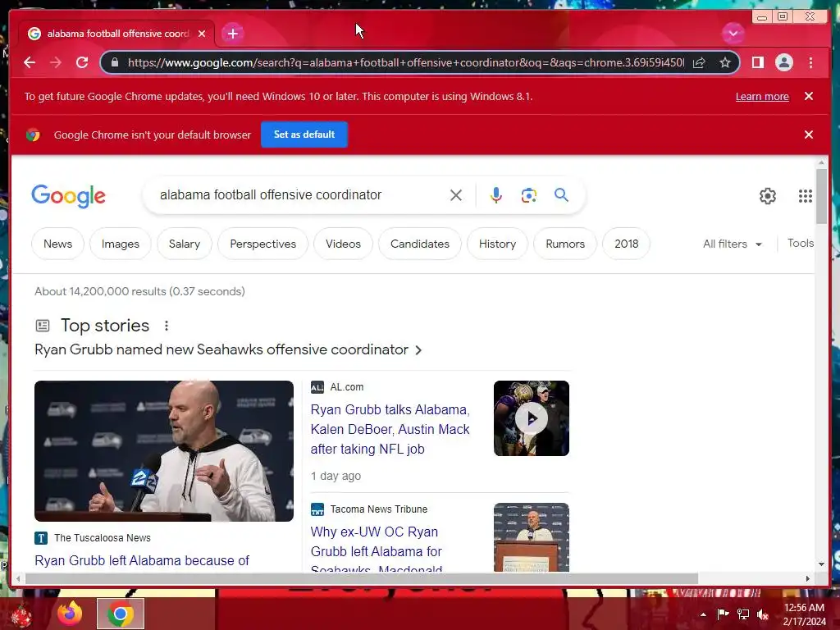This screenshot has height=630, width=840.
Task: Click the Set as default button
Action: pos(304,135)
